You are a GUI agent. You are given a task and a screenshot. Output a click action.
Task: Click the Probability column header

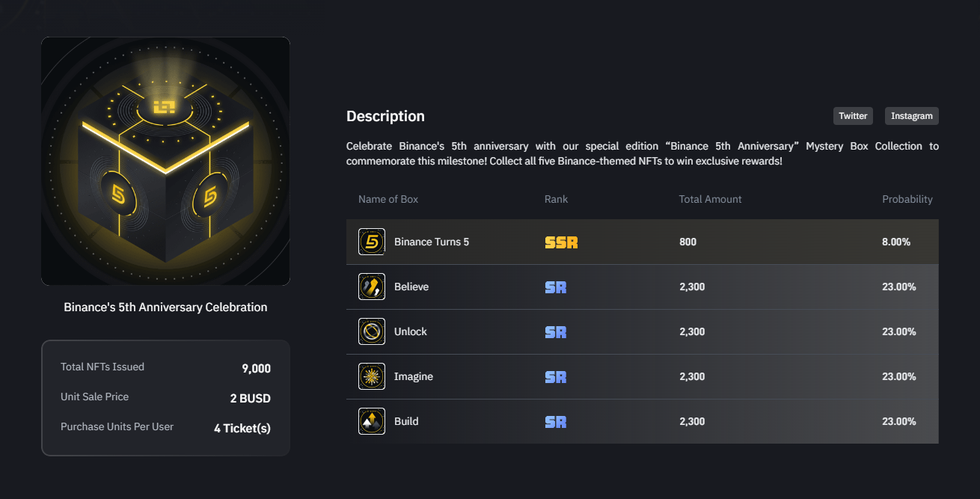tap(907, 199)
